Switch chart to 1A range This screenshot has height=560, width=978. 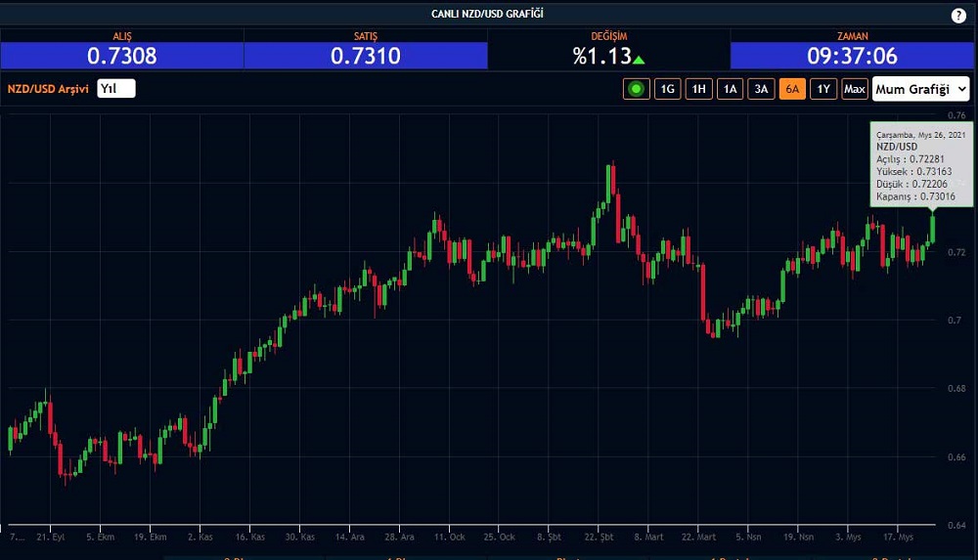[x=730, y=89]
